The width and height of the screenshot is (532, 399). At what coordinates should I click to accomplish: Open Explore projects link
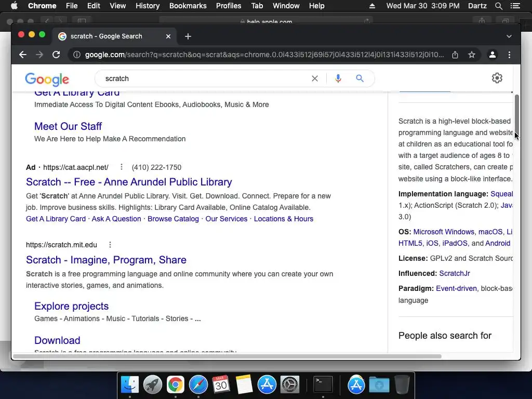71,306
